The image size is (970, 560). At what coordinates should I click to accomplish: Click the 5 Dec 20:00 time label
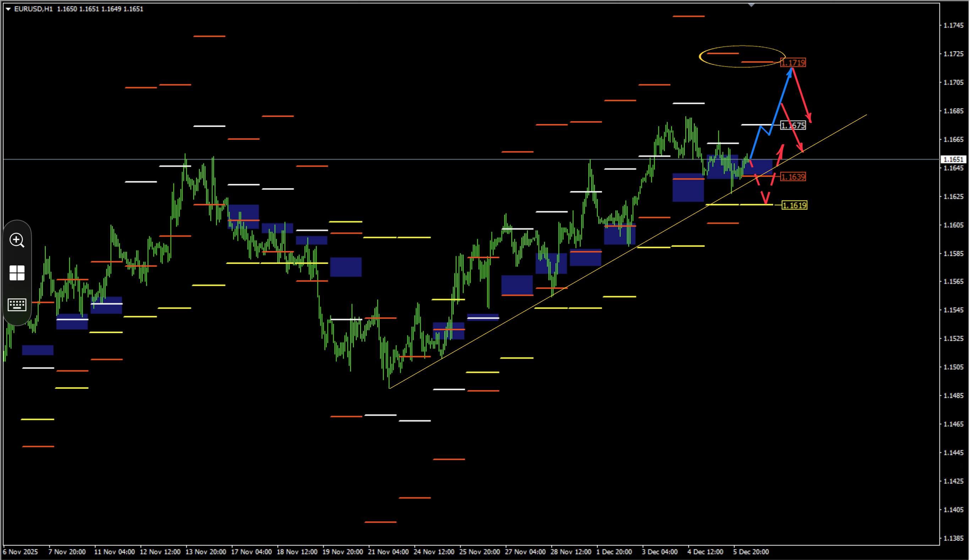tap(751, 551)
